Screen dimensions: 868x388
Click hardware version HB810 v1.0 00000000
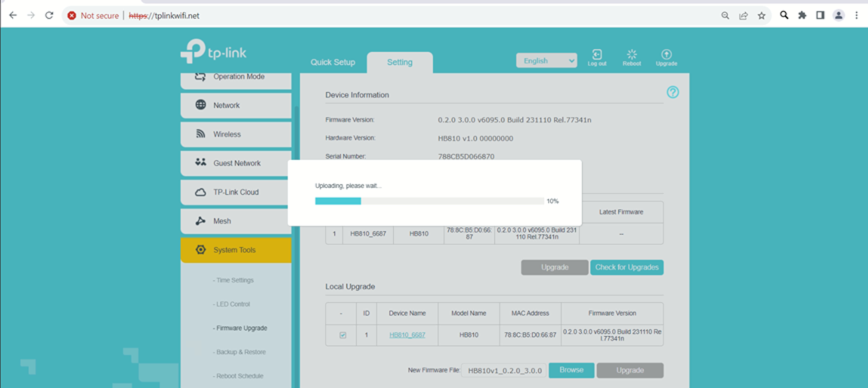click(x=475, y=139)
